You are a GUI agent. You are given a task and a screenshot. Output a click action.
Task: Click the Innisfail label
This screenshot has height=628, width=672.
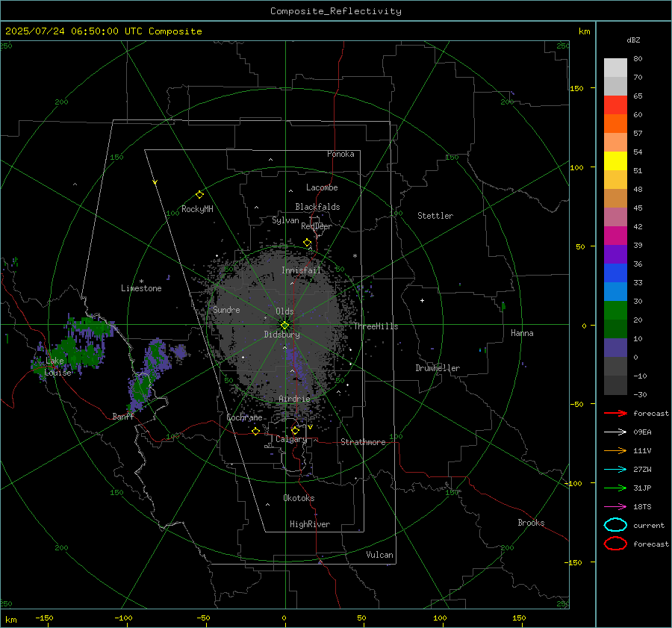tap(301, 270)
